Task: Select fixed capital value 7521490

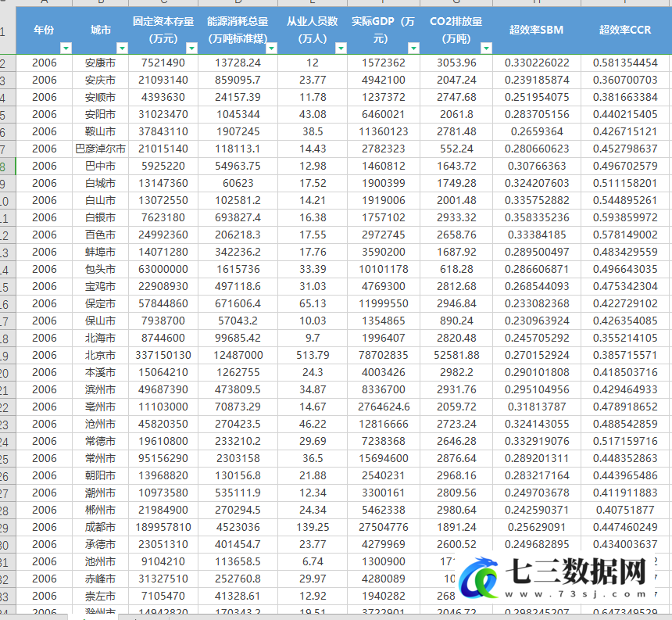Action: click(163, 63)
